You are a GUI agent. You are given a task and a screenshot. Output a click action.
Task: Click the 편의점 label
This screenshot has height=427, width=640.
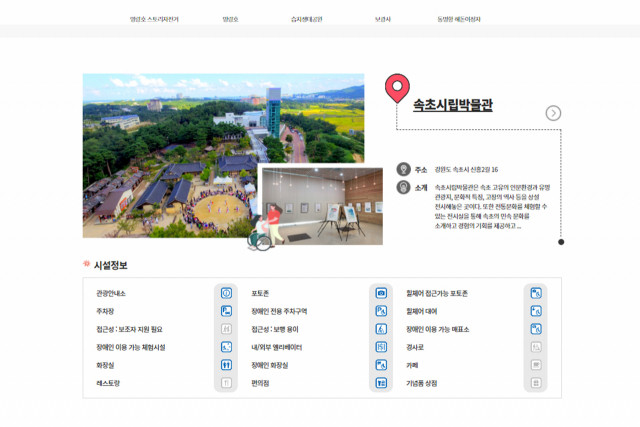pyautogui.click(x=260, y=383)
